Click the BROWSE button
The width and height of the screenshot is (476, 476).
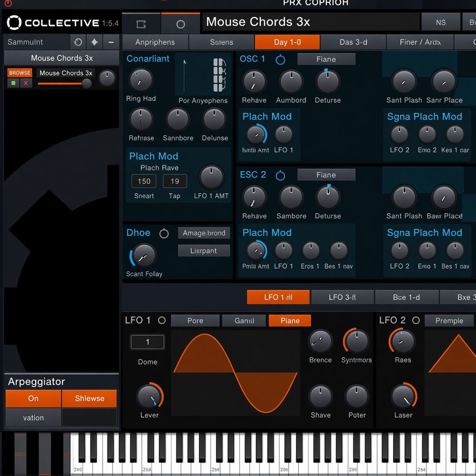[20, 73]
